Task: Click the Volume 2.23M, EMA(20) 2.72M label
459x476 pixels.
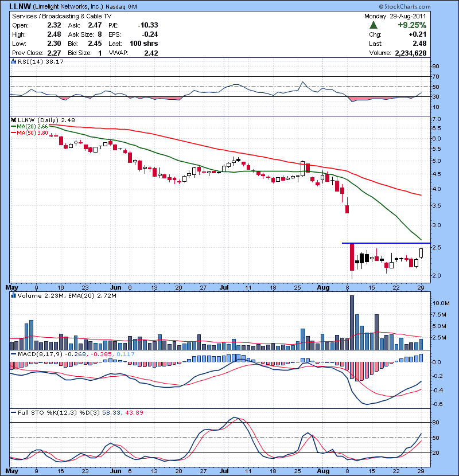Action: point(67,296)
